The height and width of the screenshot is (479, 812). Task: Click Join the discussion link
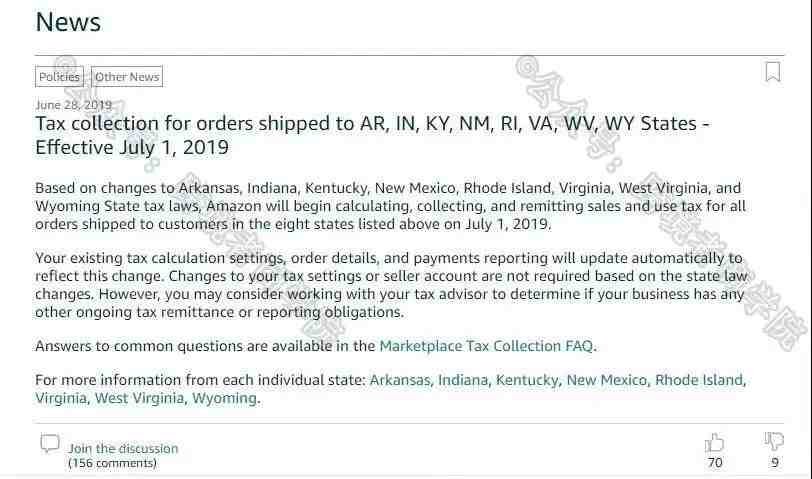pos(123,448)
